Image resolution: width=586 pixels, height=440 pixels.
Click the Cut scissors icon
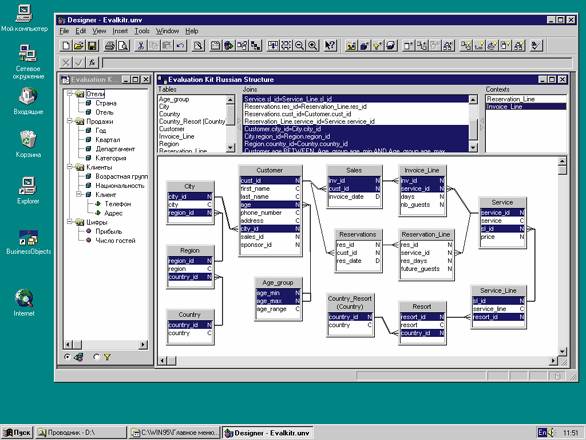coord(141,46)
